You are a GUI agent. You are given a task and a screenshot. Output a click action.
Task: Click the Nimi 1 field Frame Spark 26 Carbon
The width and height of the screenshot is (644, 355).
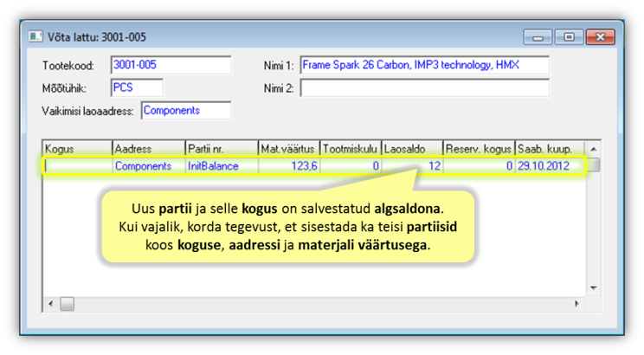[x=425, y=65]
